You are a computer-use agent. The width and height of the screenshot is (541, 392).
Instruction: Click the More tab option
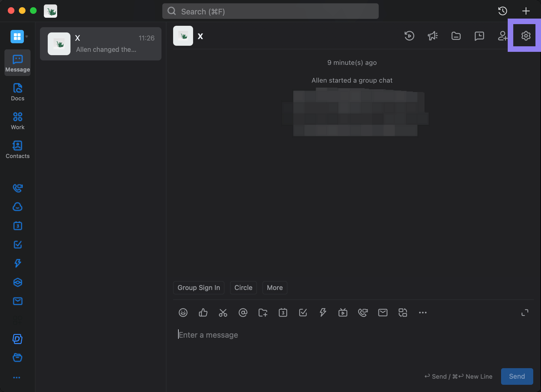(x=275, y=287)
